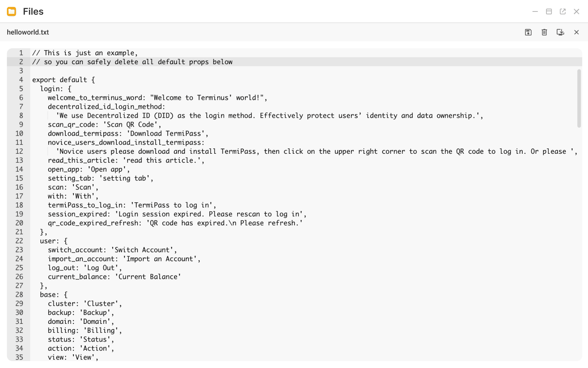Click the yellow Files app icon
Screen dimensions: 588x368
point(11,11)
